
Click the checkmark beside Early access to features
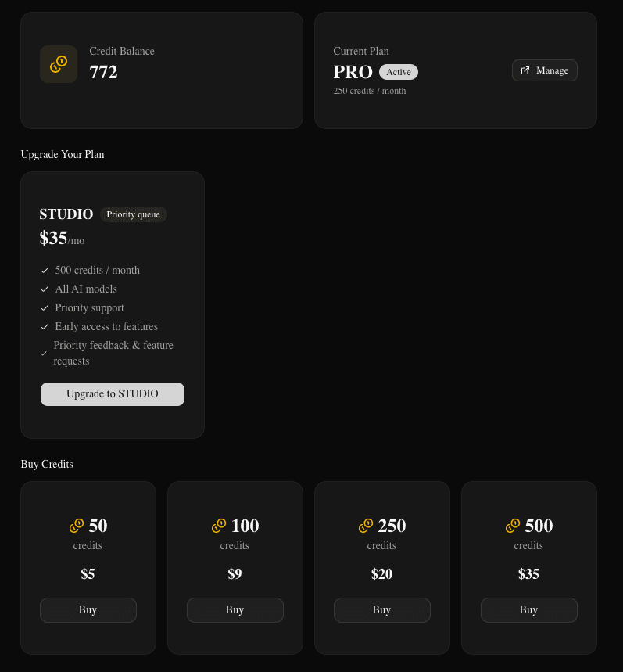45,326
